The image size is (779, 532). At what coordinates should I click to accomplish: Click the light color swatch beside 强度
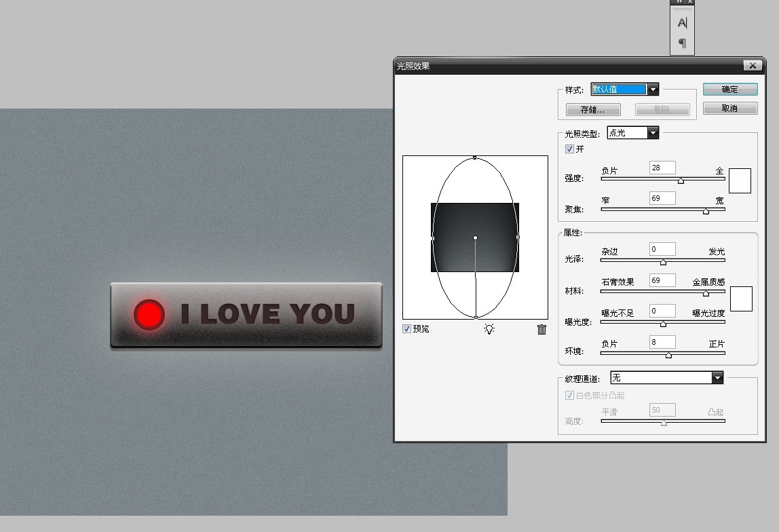click(x=740, y=180)
